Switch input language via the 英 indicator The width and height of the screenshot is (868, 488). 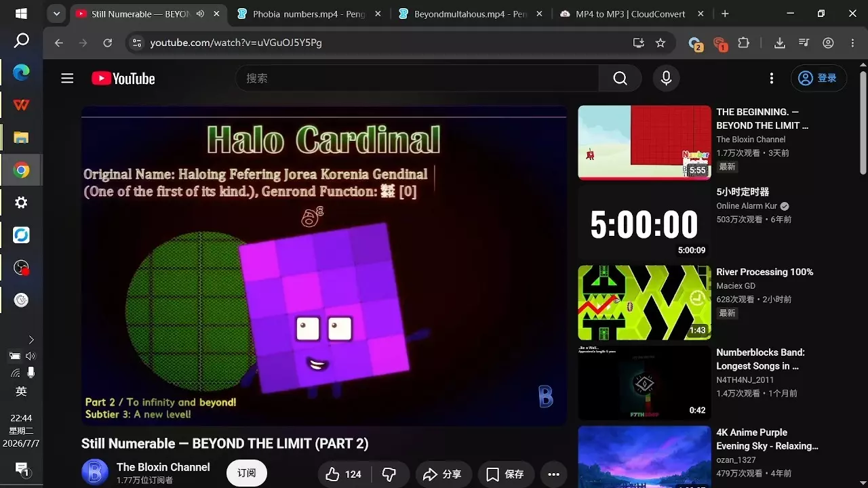click(x=21, y=392)
